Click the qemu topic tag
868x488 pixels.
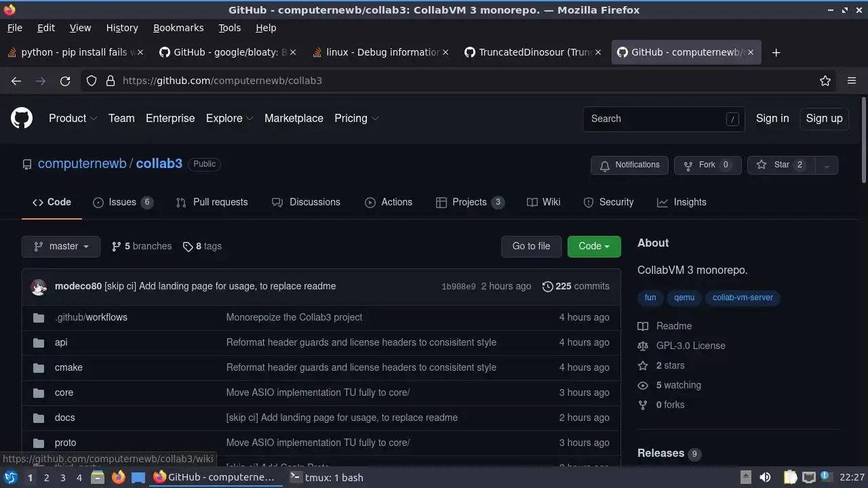[x=684, y=298]
